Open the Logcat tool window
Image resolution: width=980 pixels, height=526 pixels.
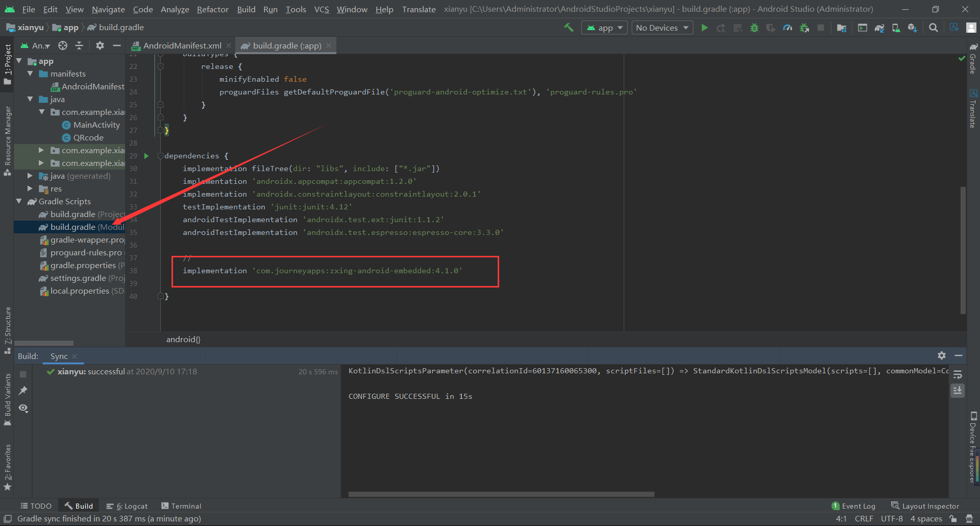[127, 506]
